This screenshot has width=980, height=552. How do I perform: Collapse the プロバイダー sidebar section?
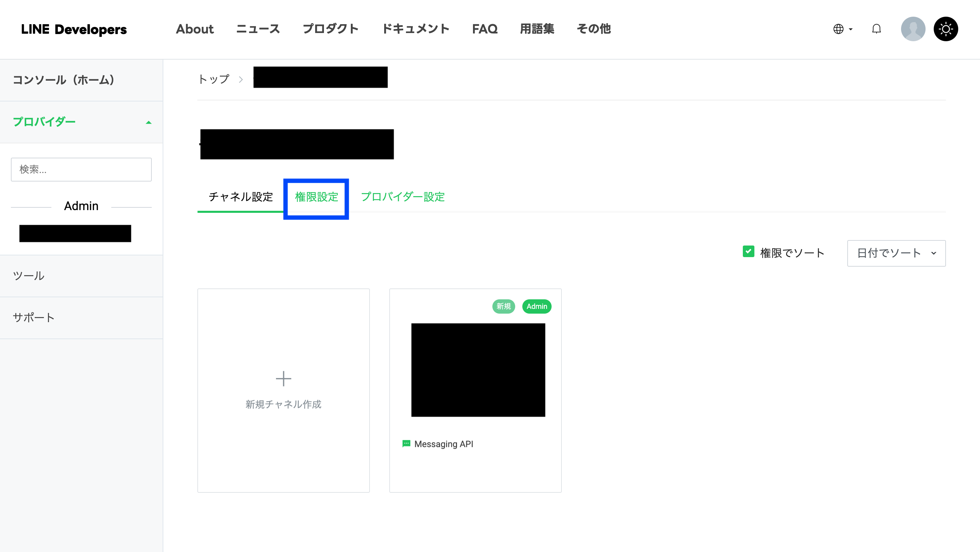coord(148,122)
